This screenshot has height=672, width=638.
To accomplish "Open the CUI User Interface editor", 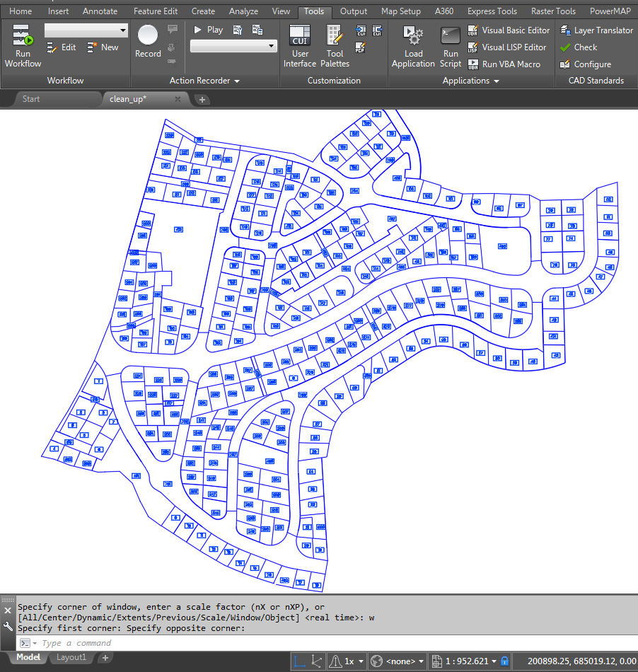I will tap(300, 46).
